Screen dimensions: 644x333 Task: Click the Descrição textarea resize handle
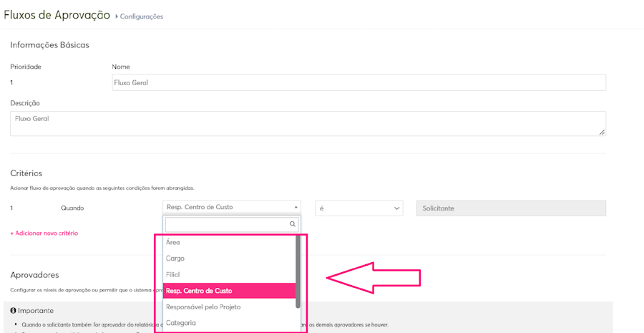coord(602,132)
